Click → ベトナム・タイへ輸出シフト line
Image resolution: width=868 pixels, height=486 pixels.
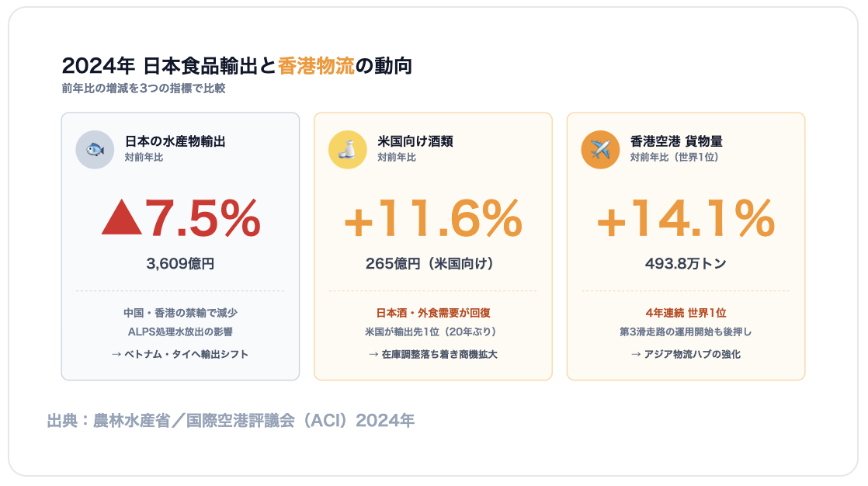click(180, 354)
